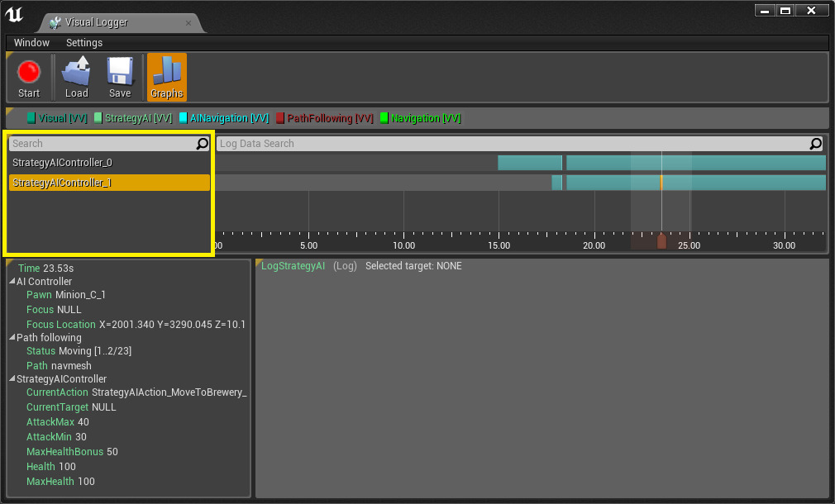Load a visual log file
The image size is (835, 504).
coord(76,78)
